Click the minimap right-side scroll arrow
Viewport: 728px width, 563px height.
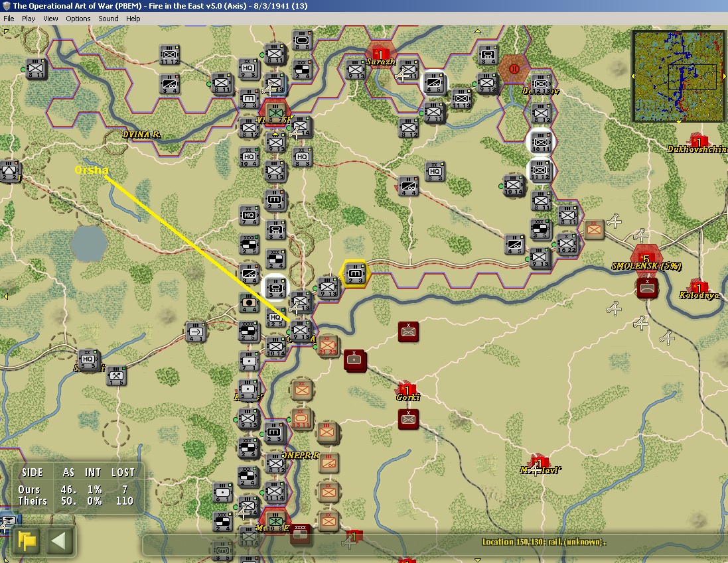pos(724,76)
